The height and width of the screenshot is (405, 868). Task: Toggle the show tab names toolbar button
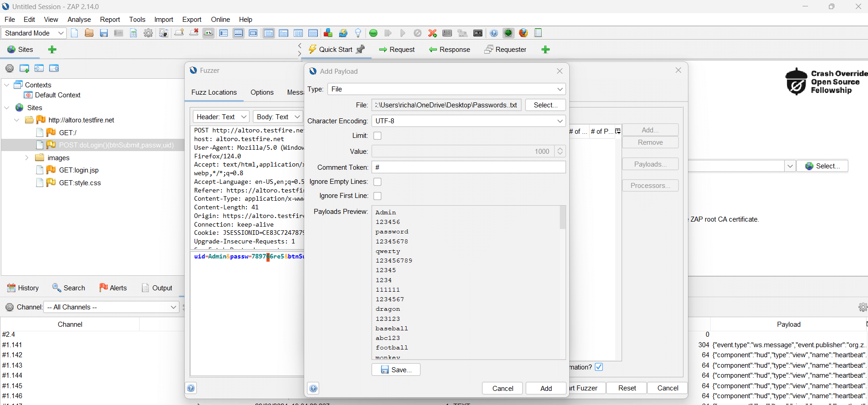tap(209, 33)
